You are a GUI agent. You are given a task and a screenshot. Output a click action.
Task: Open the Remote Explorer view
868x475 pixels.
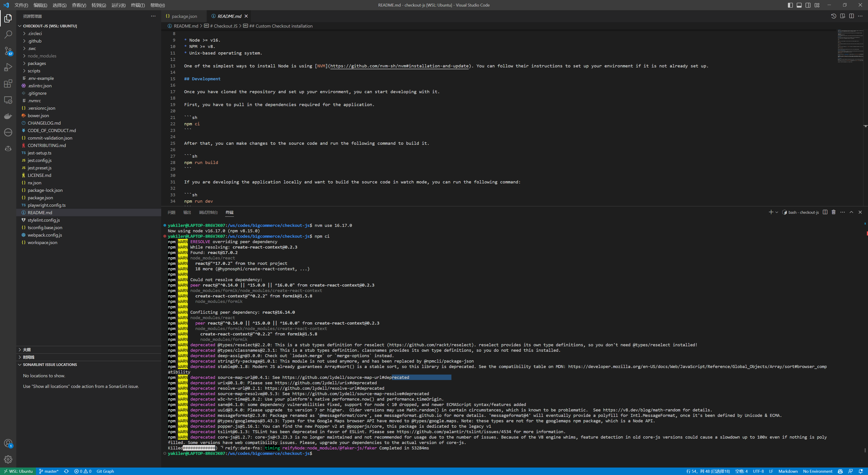click(8, 100)
